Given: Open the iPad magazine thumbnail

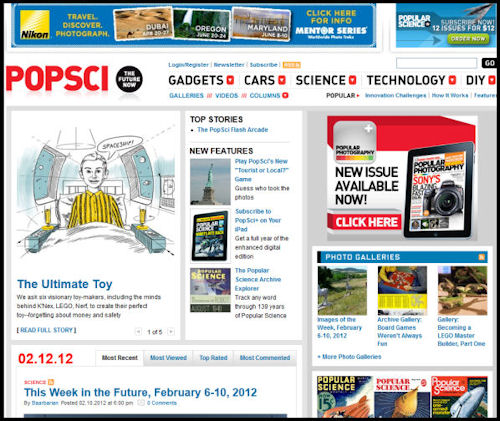Looking at the screenshot, I should (x=210, y=235).
